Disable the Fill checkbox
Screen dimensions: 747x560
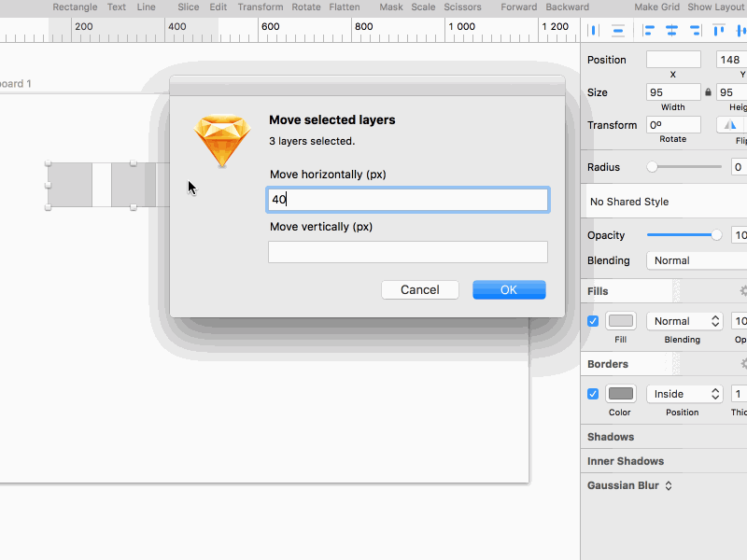click(593, 321)
